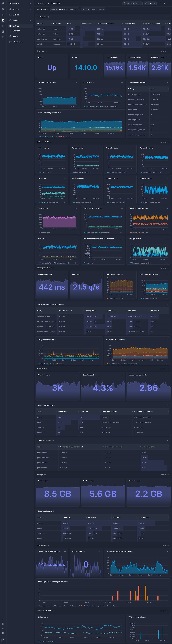Image resolution: width=172 pixels, height=644 pixels.
Task: Open three-dots menu of Status card
Action: (65, 57)
